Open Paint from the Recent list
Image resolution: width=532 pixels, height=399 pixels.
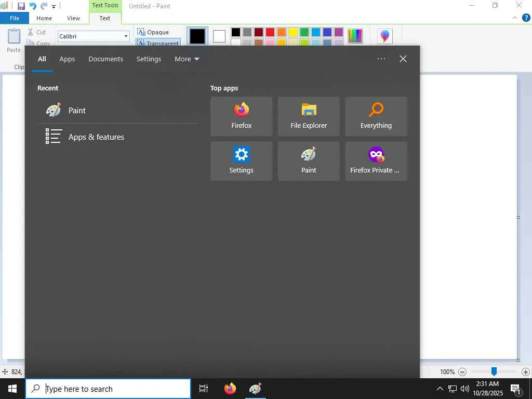tap(117, 110)
